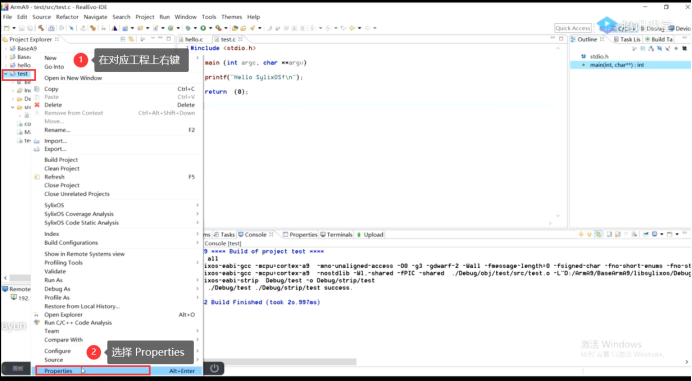This screenshot has width=692, height=381.
Task: Expand the BaseA9 project node
Action: [x=6, y=49]
